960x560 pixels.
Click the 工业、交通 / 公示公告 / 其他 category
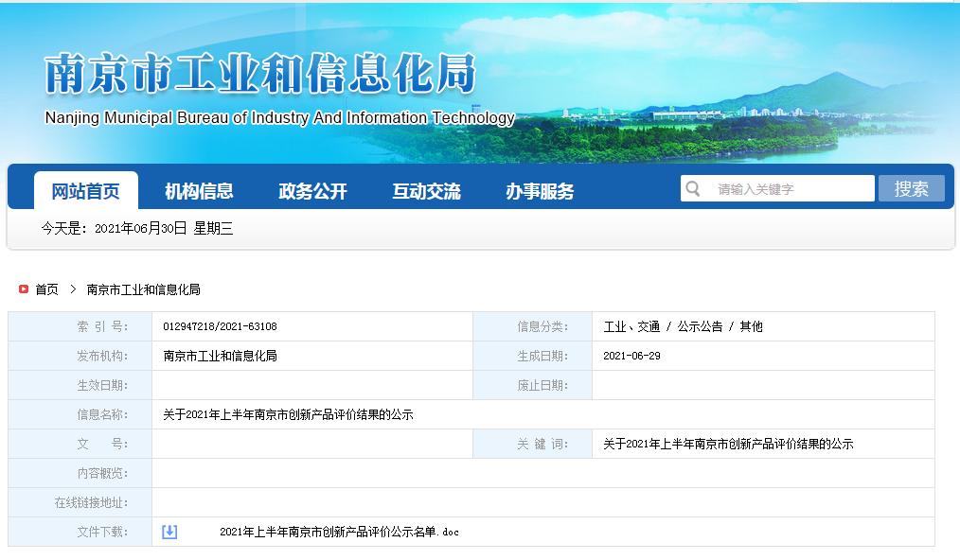(683, 326)
